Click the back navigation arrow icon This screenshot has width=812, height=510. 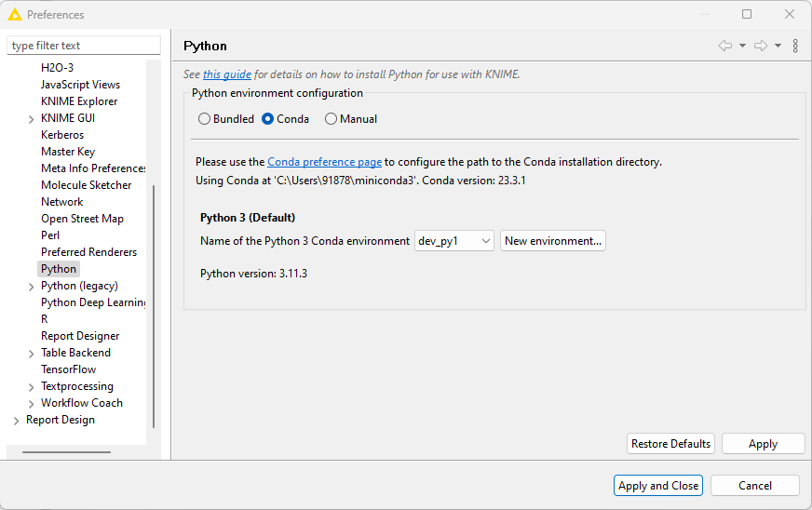coord(725,47)
